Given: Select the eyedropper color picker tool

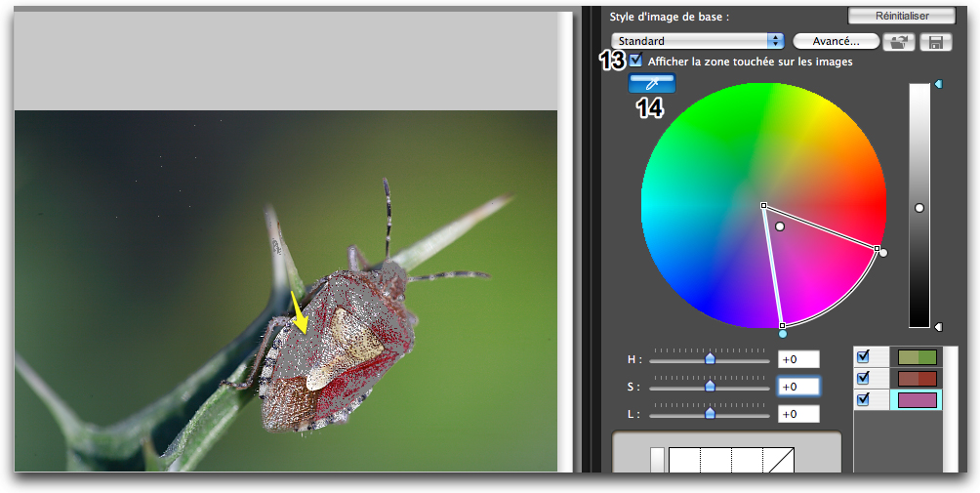Looking at the screenshot, I should tap(652, 83).
